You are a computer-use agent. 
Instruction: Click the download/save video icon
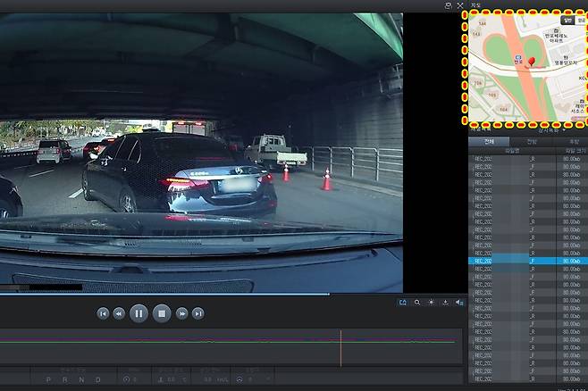pyautogui.click(x=445, y=303)
